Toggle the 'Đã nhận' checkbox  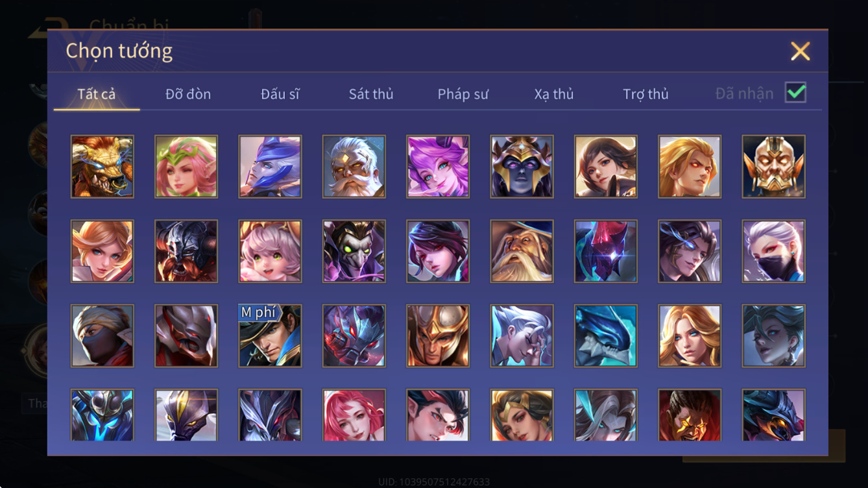click(795, 93)
